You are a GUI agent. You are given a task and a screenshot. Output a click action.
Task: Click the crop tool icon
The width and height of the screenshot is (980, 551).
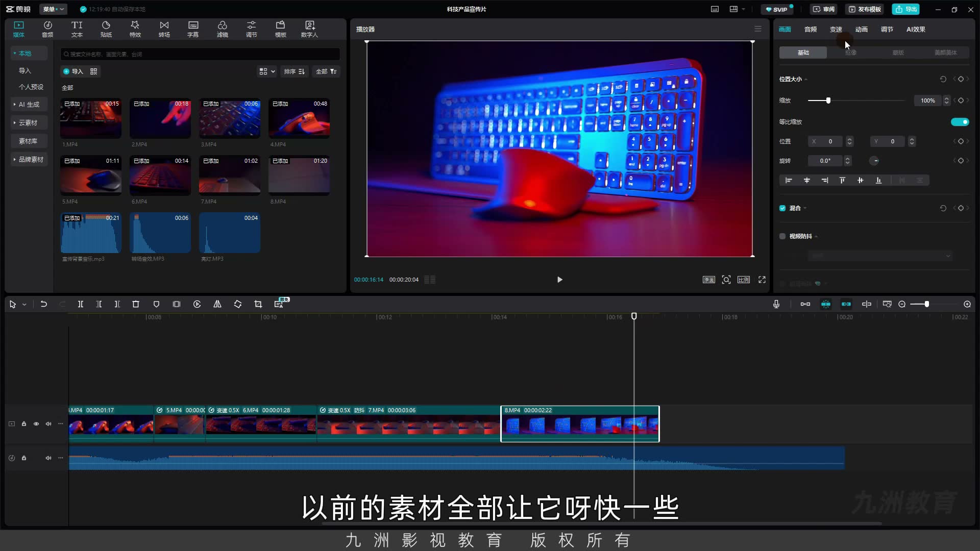click(258, 304)
